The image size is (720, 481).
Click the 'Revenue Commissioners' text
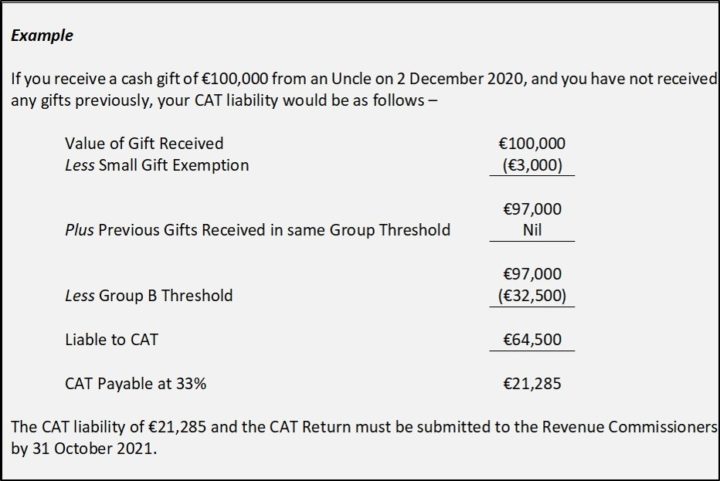(630, 427)
